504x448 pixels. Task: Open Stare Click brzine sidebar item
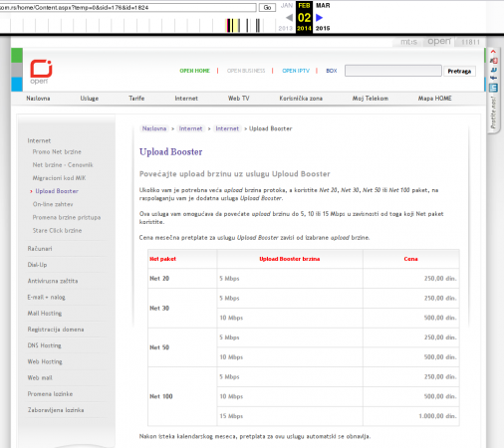[x=57, y=230]
